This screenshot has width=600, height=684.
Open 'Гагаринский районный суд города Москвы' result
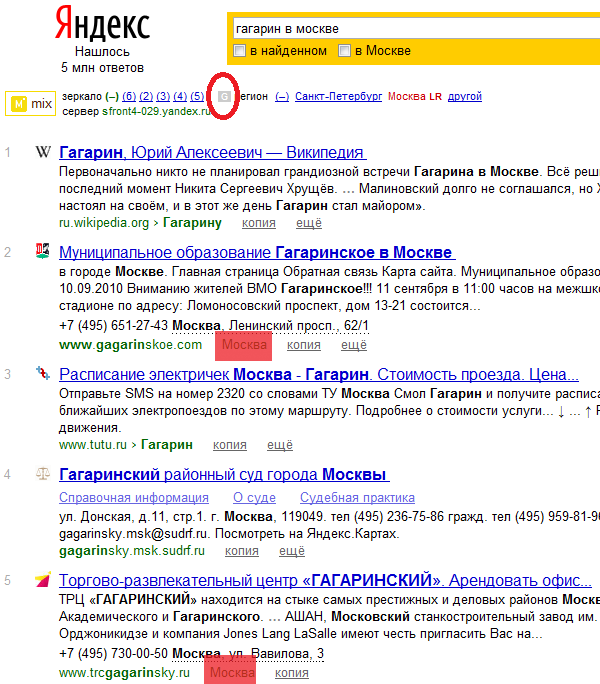pos(224,474)
